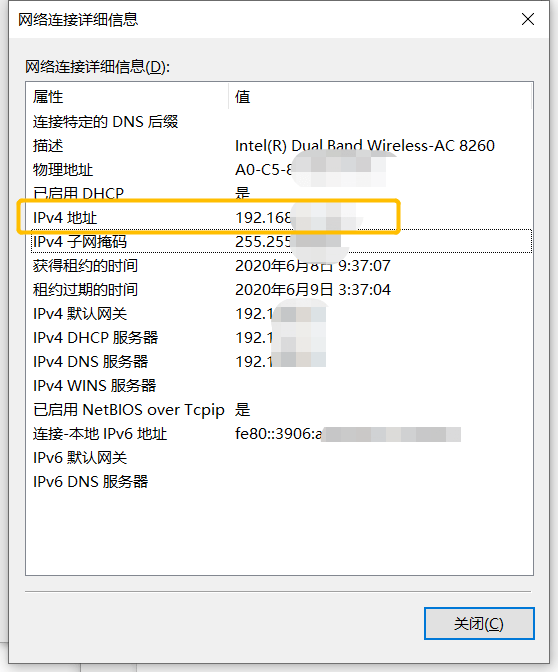Click the 网络连接详细信息(D): list label
The width and height of the screenshot is (558, 672).
(x=97, y=67)
